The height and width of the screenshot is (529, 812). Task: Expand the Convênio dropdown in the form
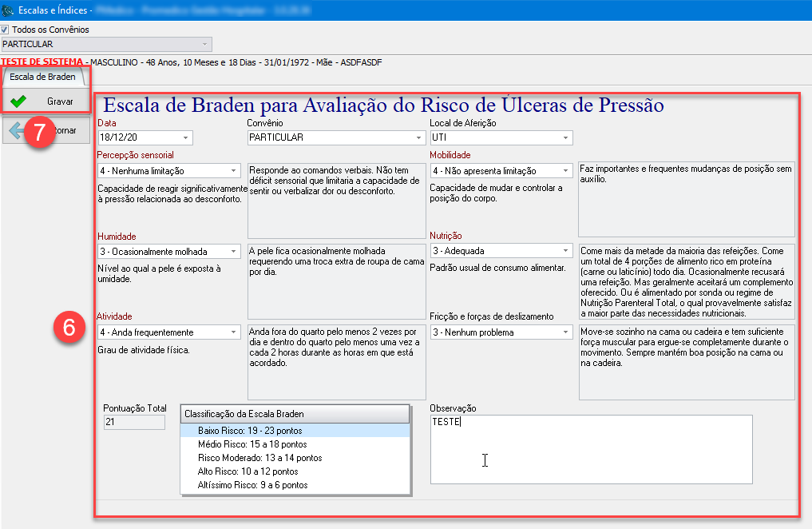417,137
